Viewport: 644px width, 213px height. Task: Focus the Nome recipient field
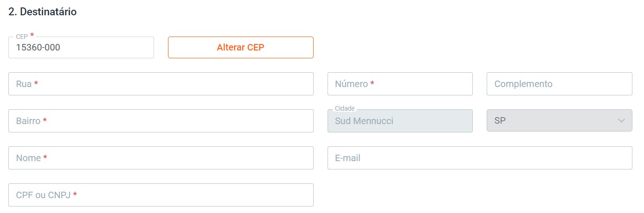coord(161,158)
